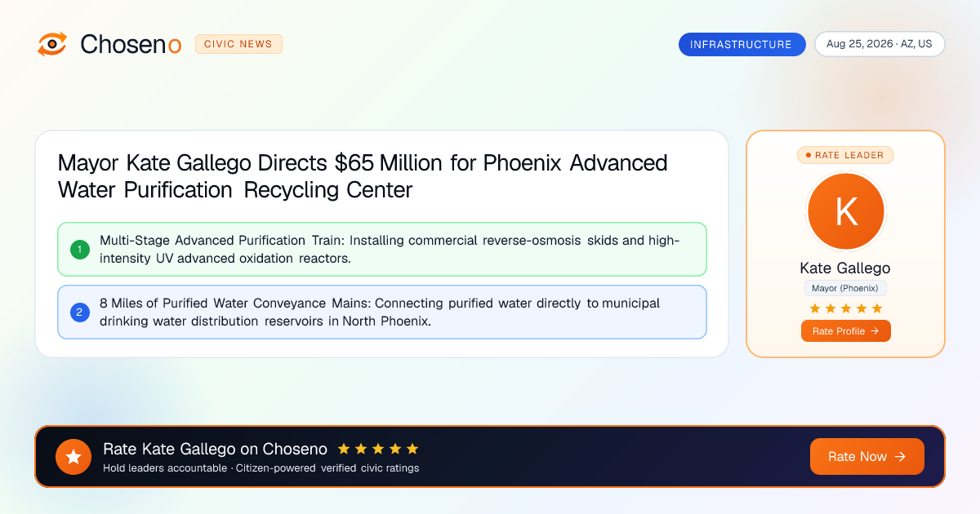The image size is (980, 514).
Task: Select the 8 Miles of Purified Water Conveyance item
Action: pos(382,312)
